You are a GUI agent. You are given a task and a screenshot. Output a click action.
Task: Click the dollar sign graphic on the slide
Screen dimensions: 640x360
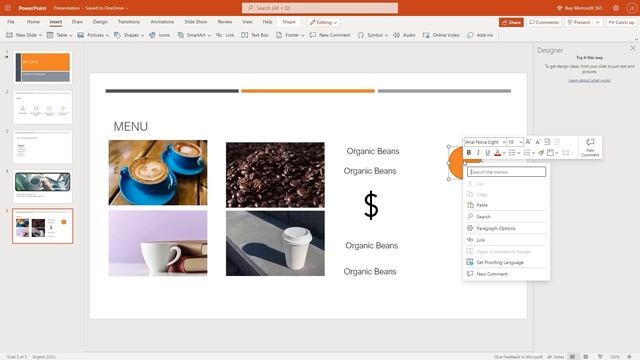click(x=371, y=205)
